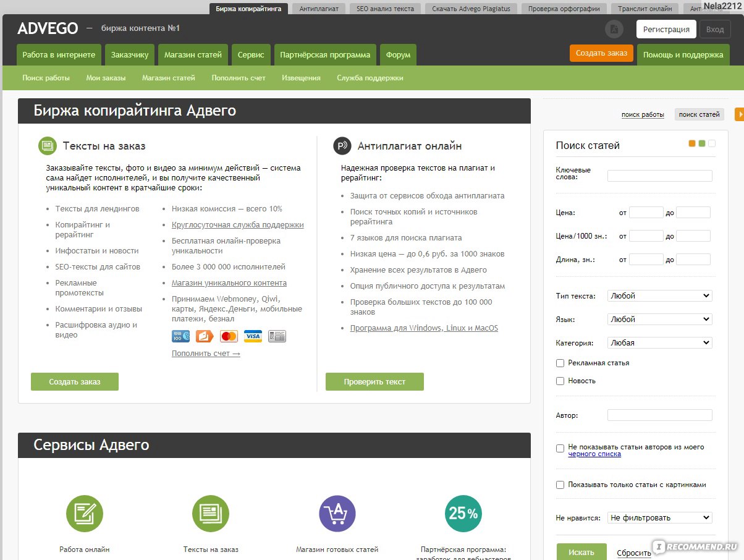The height and width of the screenshot is (560, 744).
Task: Click the Вход button
Action: 715,29
